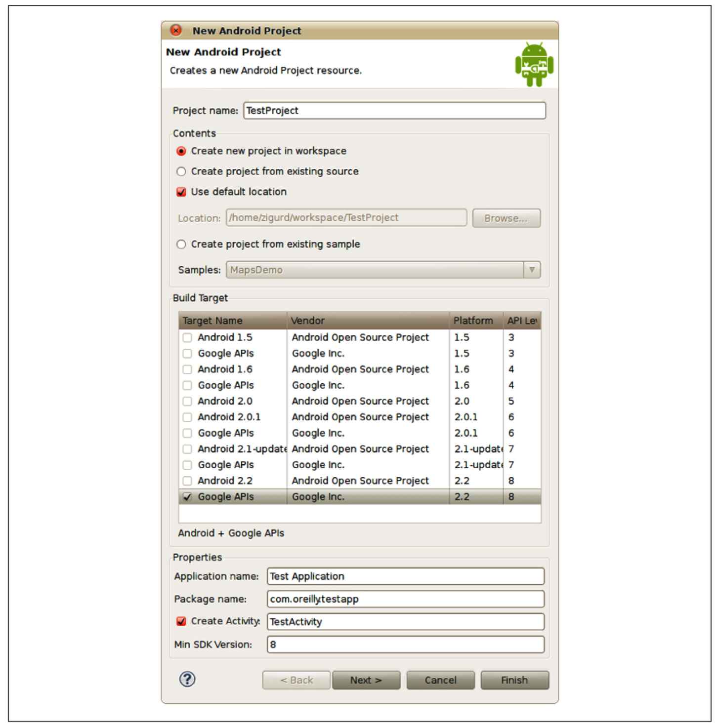Screen dimensions: 719x728
Task: Sort by the Platform column header
Action: point(476,321)
